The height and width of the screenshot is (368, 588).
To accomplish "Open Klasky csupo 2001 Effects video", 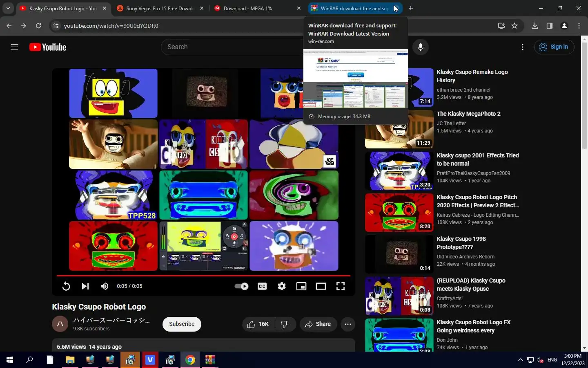I will [478, 159].
